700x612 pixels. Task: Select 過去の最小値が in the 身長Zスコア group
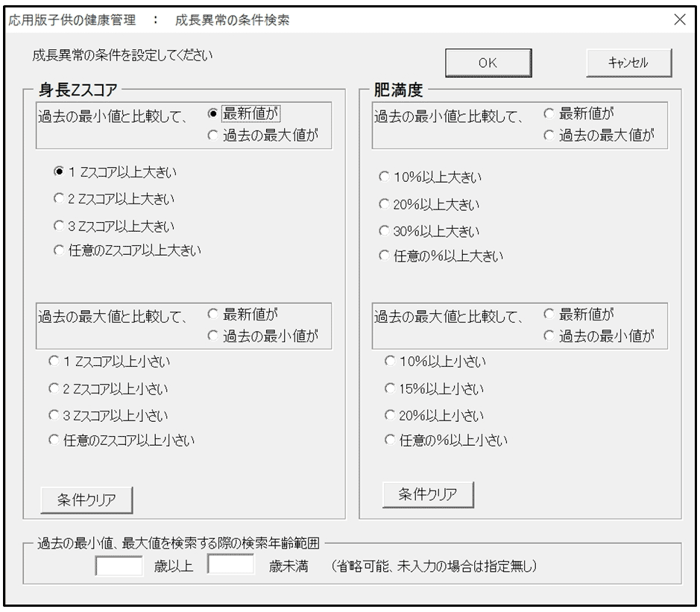pyautogui.click(x=212, y=336)
